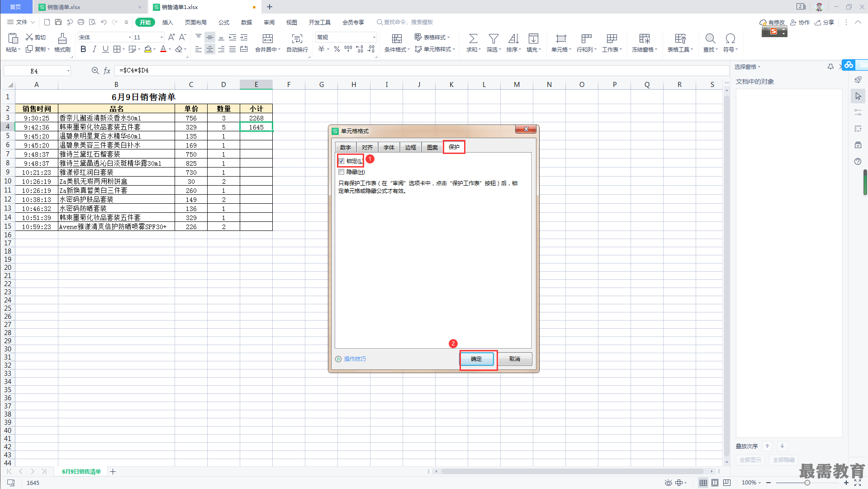Click the Collaborate (协作) button

(x=800, y=22)
